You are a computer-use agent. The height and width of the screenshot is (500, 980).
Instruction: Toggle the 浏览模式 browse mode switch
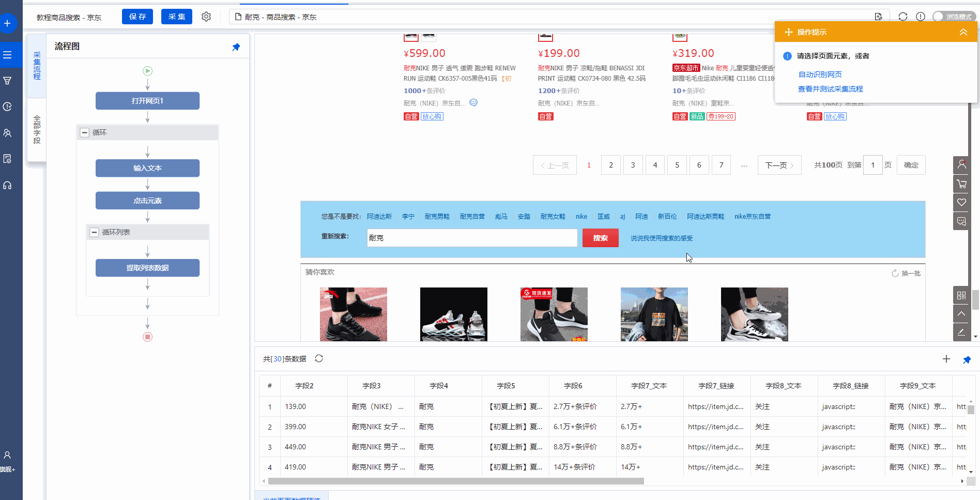pyautogui.click(x=953, y=17)
